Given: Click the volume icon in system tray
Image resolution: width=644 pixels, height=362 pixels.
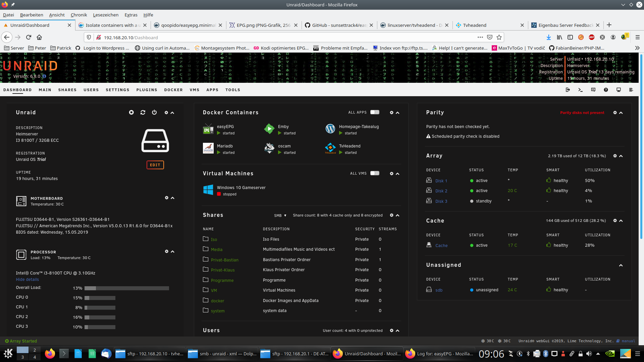Looking at the screenshot, I should (x=589, y=354).
